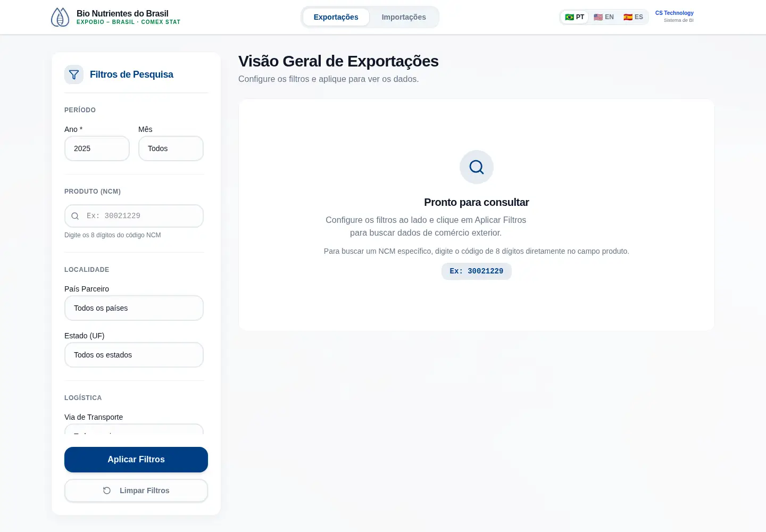Click the large search icon in results card
Viewport: 766px width, 532px height.
tap(477, 167)
